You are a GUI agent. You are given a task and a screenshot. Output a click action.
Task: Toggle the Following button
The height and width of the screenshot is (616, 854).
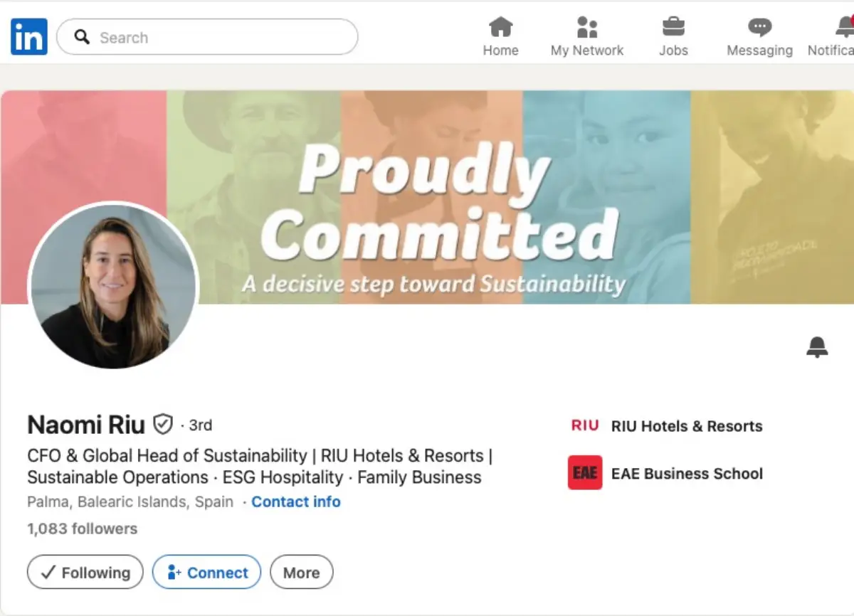coord(85,573)
